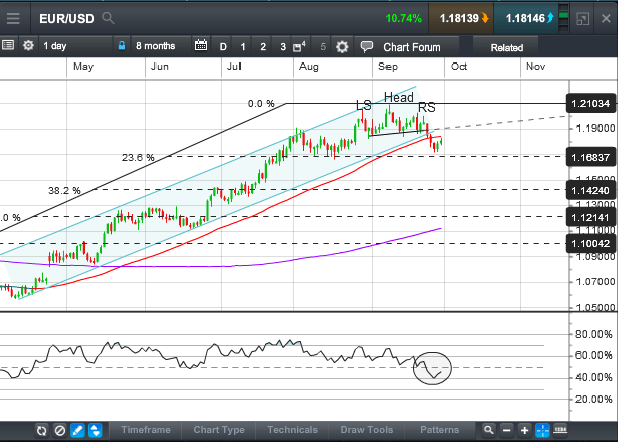Click the buy price 1.18146
Viewport: 618px width, 442px height.
pyautogui.click(x=526, y=18)
